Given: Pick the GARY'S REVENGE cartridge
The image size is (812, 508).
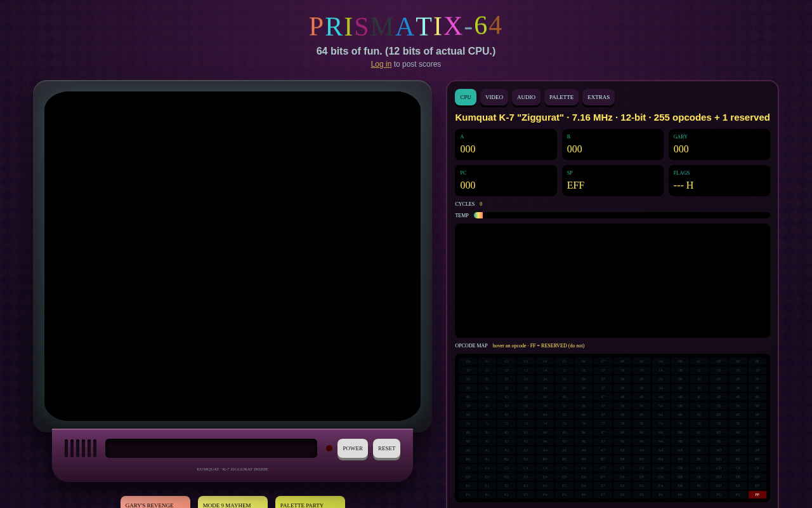Looking at the screenshot, I should (x=155, y=502).
